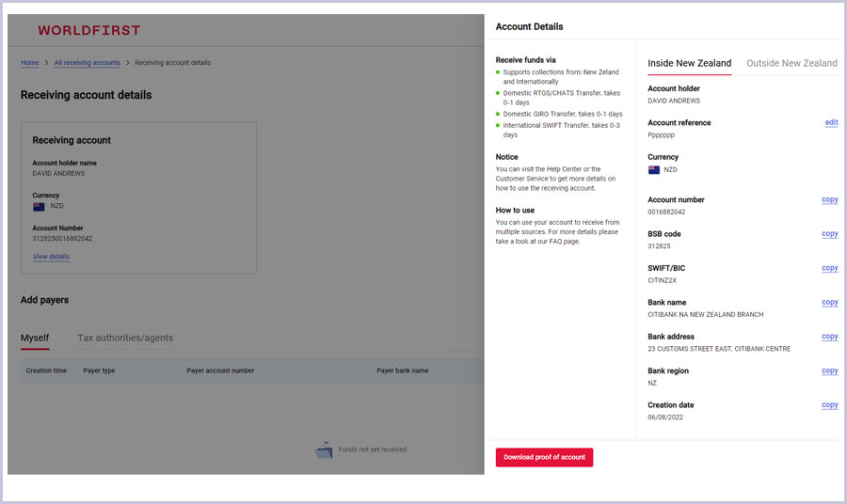The image size is (847, 504).
Task: Open View details link in account card
Action: [51, 257]
